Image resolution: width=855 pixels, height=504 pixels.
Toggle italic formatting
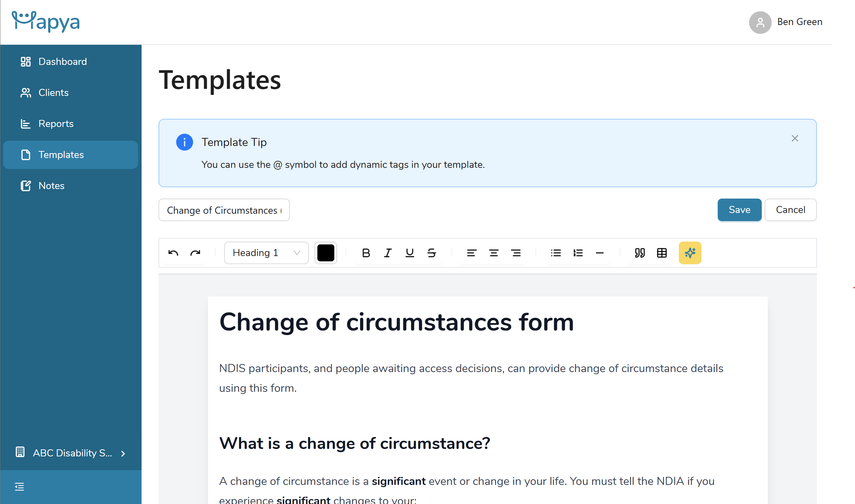[x=388, y=253]
